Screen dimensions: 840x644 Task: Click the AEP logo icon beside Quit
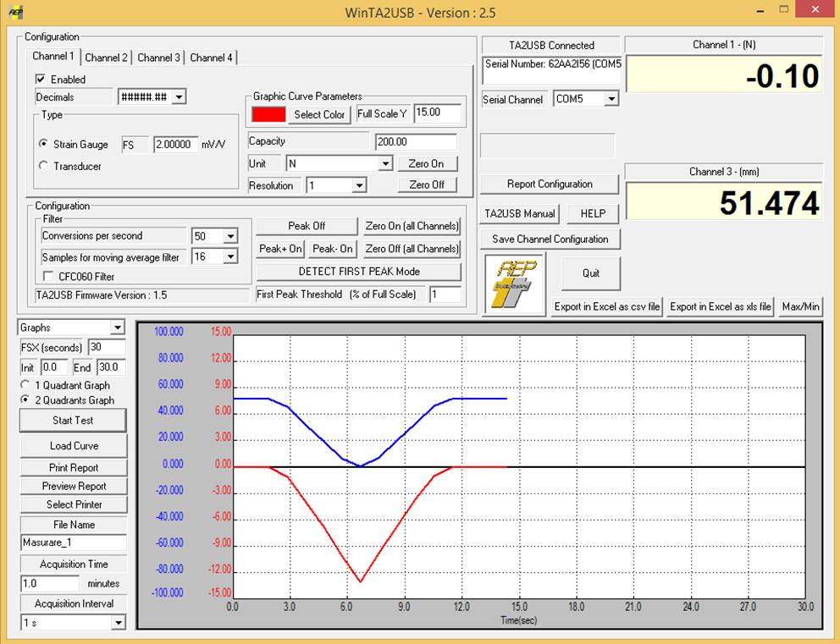coord(514,284)
